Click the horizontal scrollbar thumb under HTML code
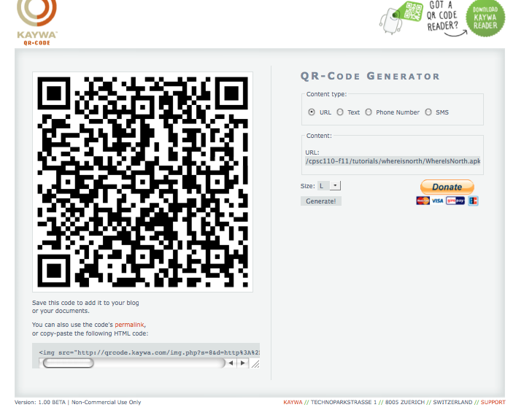 68,363
